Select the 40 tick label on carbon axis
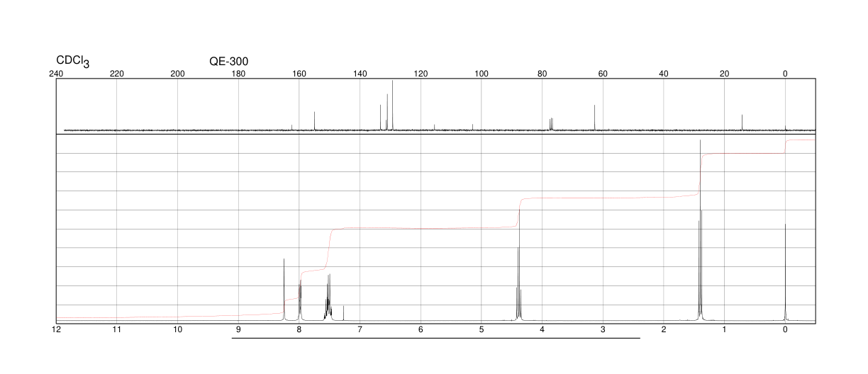 [664, 74]
